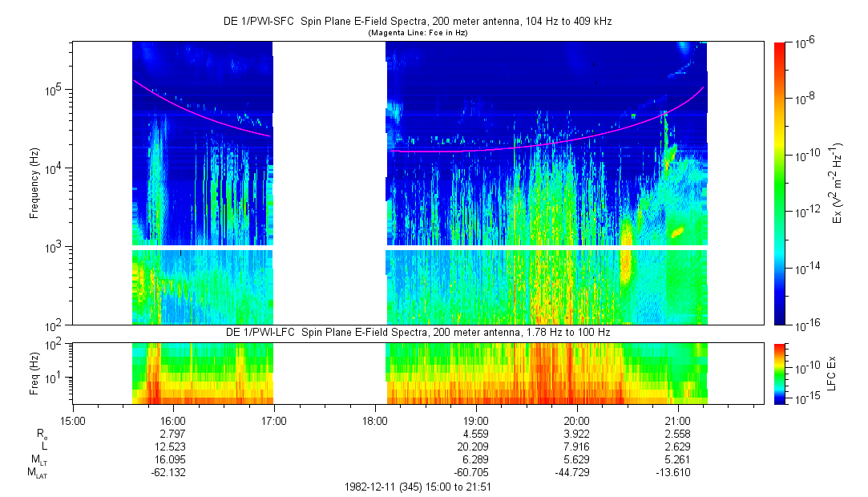Click the 16:00 time tick label
The height and width of the screenshot is (497, 868).
(x=173, y=420)
